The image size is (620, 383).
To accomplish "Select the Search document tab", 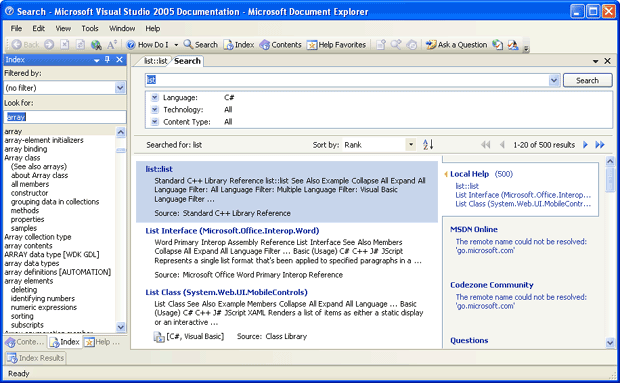I will click(x=187, y=61).
